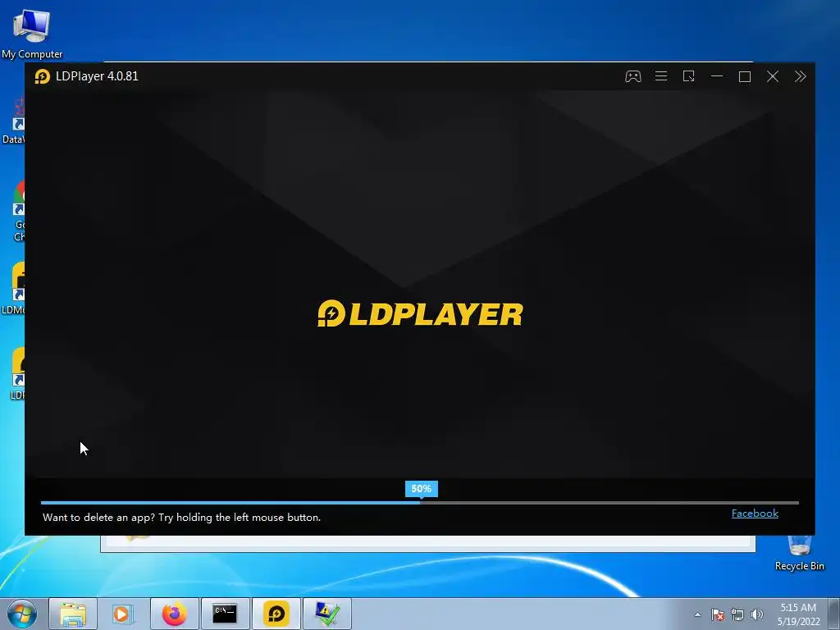Click the LDPlayer 4.0.81 title text
The image size is (840, 630).
point(97,76)
